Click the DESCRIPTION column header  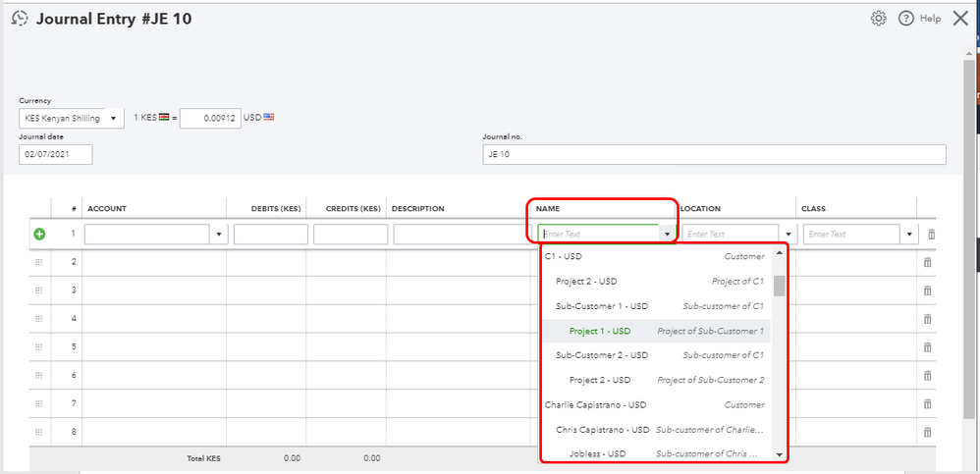coord(417,209)
